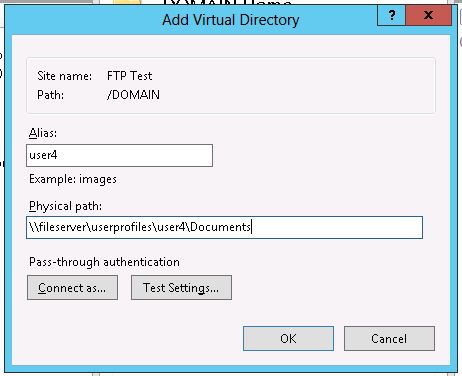Open the Connect as... dialog
The height and width of the screenshot is (376, 462).
pos(72,288)
